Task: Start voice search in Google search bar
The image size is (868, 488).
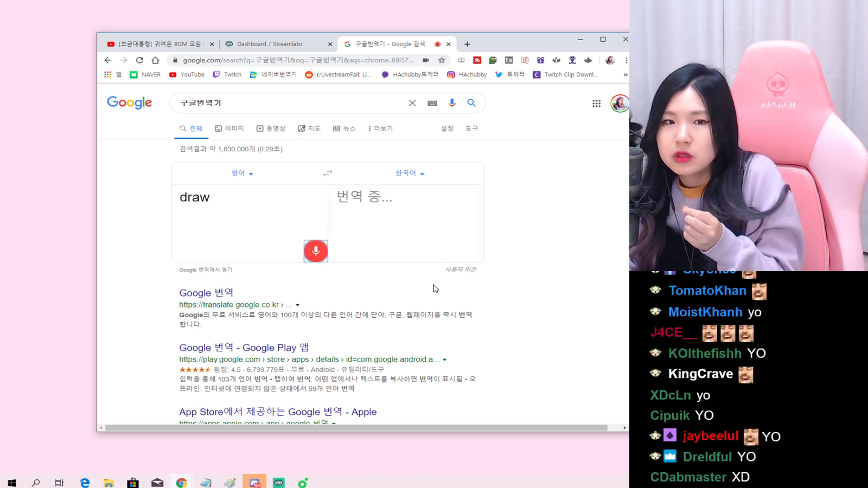Action: tap(452, 103)
